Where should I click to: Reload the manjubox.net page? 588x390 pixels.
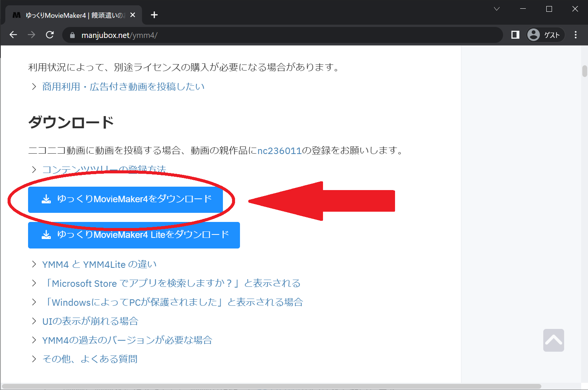tap(50, 35)
